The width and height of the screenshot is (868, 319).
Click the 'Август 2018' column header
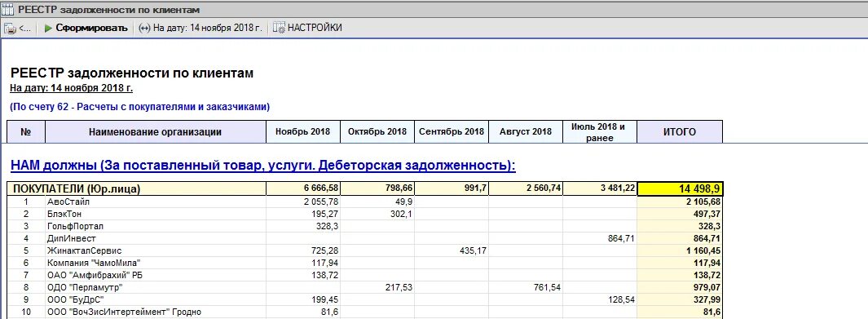[x=526, y=132]
